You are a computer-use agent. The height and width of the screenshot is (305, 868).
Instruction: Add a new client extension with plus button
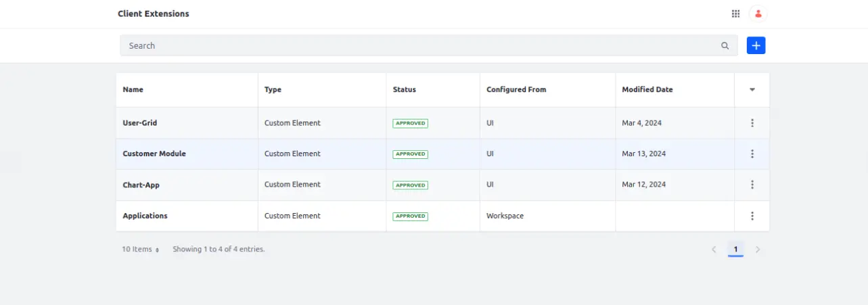pyautogui.click(x=756, y=45)
